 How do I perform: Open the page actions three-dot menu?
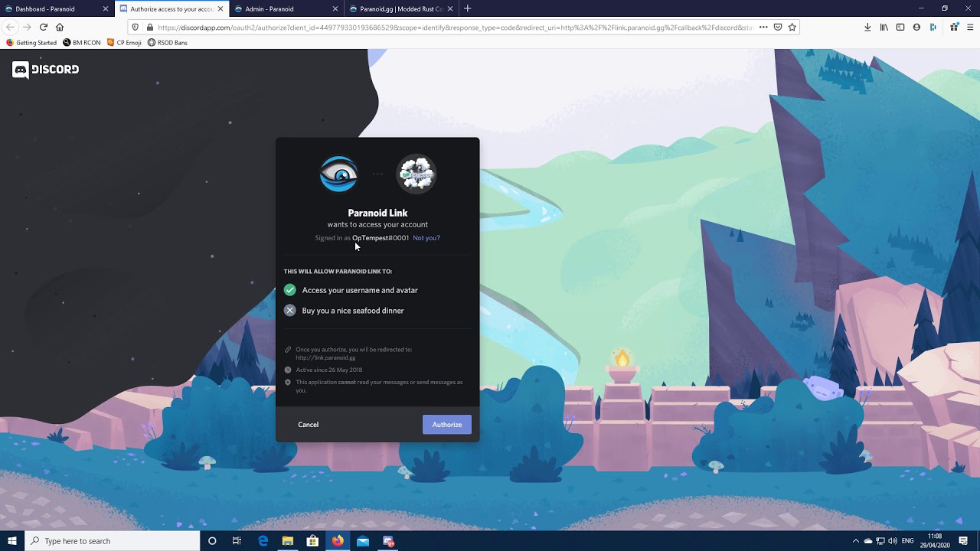click(x=763, y=27)
